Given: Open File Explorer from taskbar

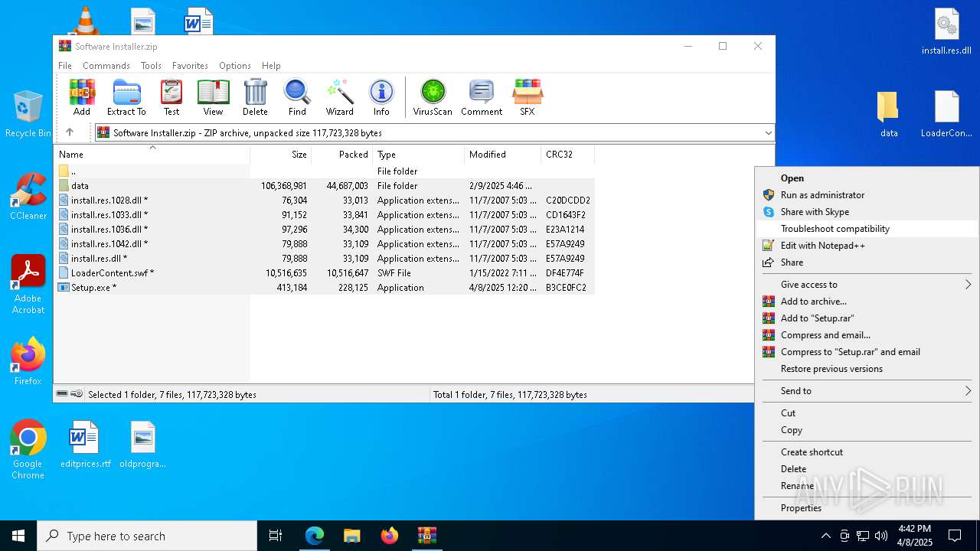Looking at the screenshot, I should [352, 536].
